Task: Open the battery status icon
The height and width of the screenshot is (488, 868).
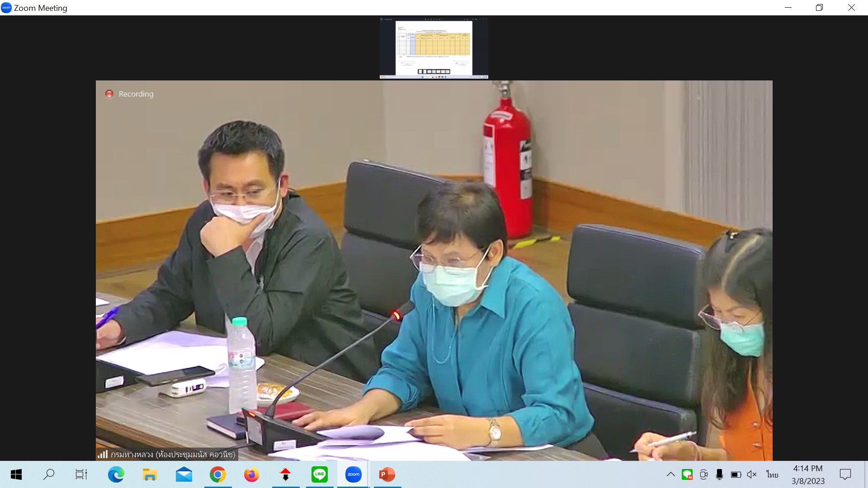Action: 736,474
